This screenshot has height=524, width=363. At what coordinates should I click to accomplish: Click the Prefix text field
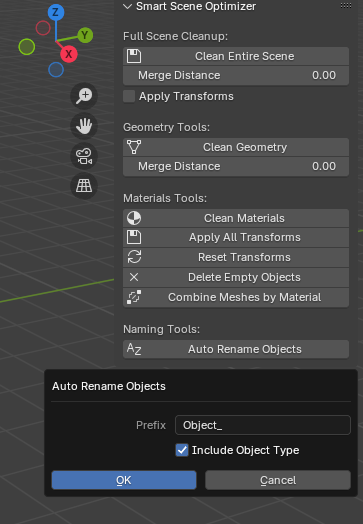click(x=263, y=425)
